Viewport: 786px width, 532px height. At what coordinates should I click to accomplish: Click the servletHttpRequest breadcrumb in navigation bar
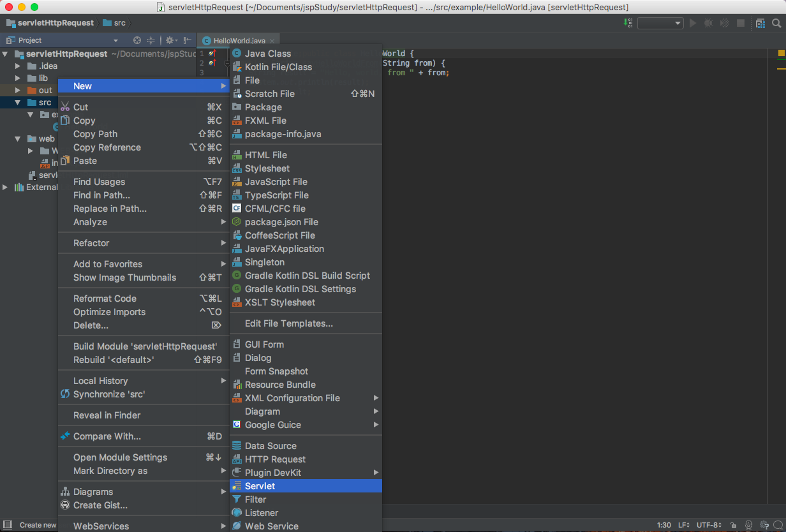[50, 23]
